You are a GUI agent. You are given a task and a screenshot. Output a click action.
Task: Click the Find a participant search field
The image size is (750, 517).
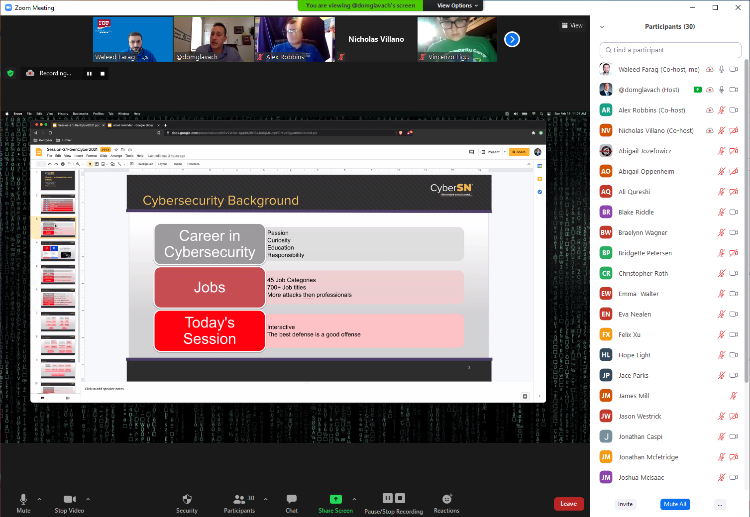(x=670, y=50)
